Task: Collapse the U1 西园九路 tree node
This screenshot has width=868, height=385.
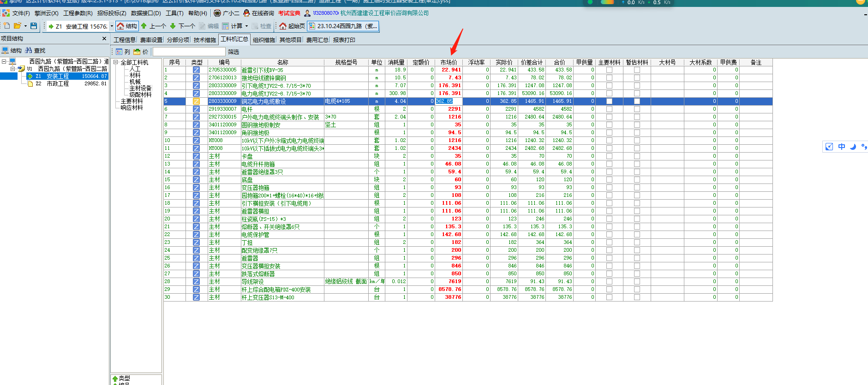Action: tap(13, 69)
